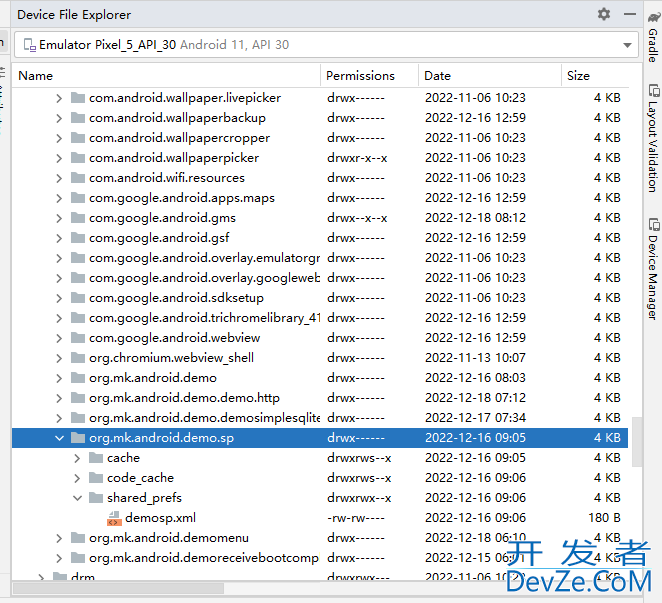Sort by the Name column header

(35, 76)
